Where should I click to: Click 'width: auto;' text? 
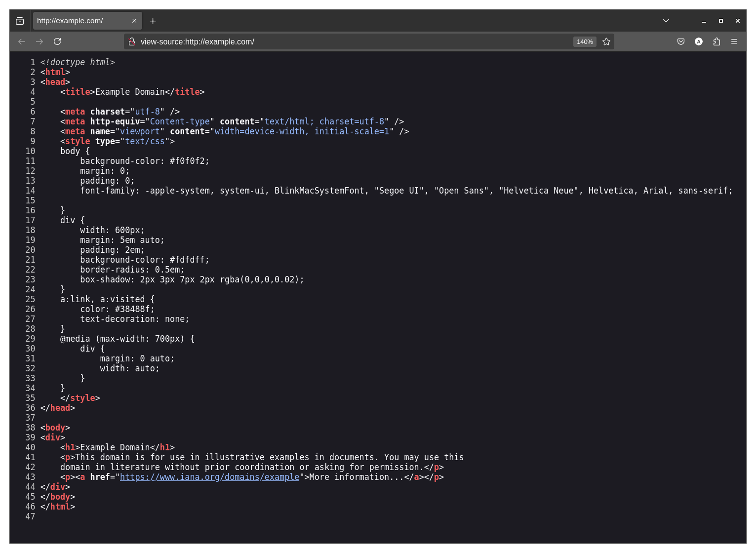click(x=130, y=368)
